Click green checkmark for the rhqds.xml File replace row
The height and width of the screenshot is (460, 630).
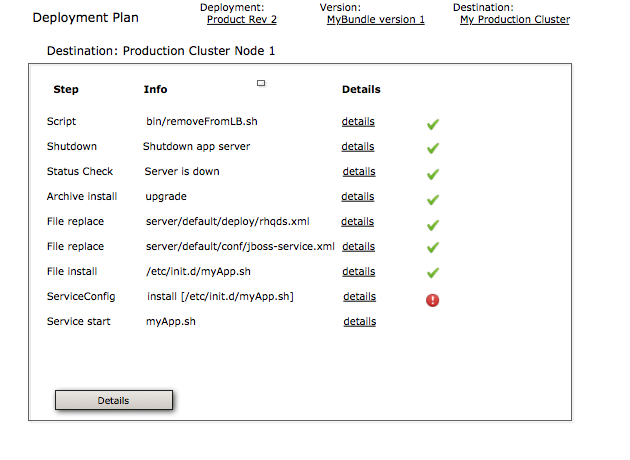pos(433,225)
